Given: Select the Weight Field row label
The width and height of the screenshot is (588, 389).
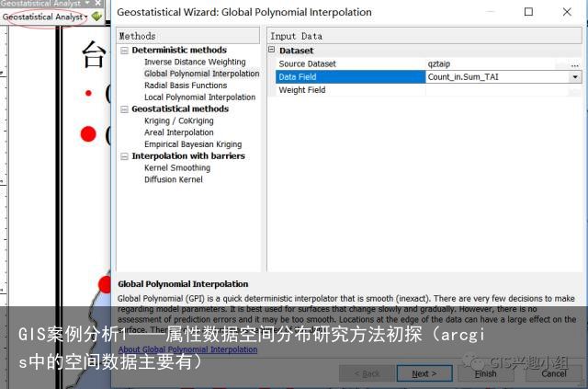Looking at the screenshot, I should click(302, 90).
